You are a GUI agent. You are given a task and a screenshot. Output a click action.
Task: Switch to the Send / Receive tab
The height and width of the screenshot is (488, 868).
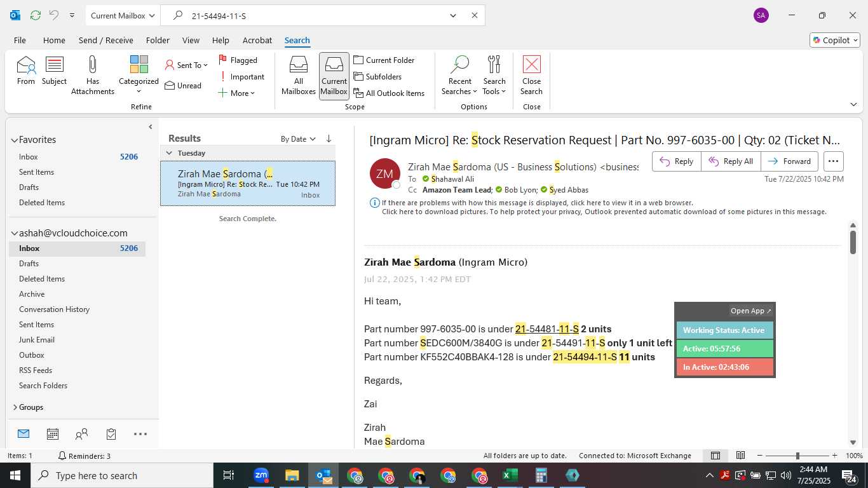click(x=105, y=40)
